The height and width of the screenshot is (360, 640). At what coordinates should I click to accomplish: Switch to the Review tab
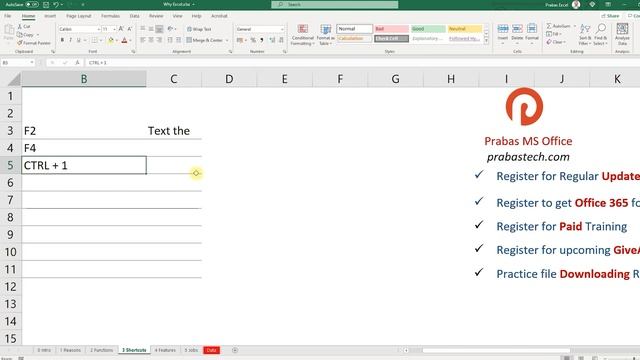(156, 16)
